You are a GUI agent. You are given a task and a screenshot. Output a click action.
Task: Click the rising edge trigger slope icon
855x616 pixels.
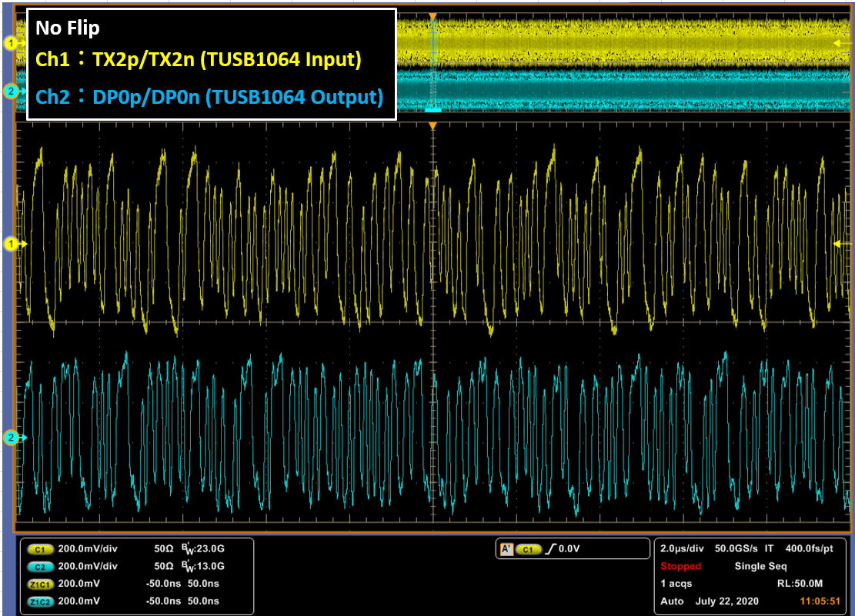549,549
